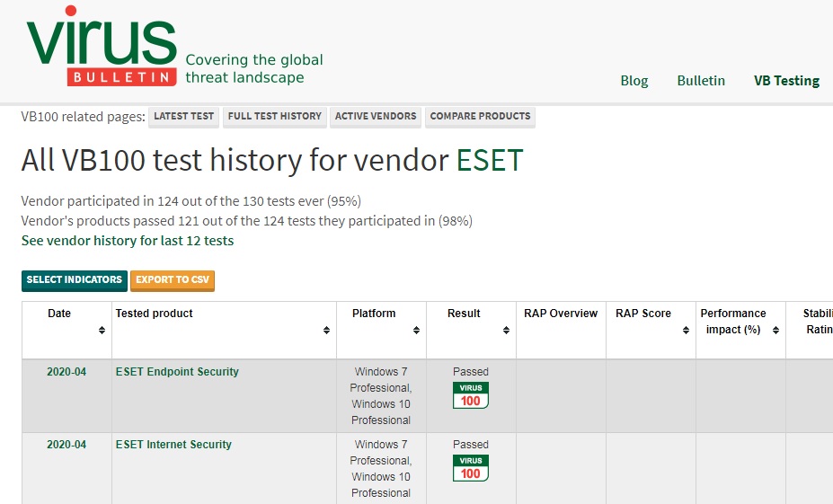Sort by Performance impact column arrows
833x504 pixels.
tap(775, 331)
